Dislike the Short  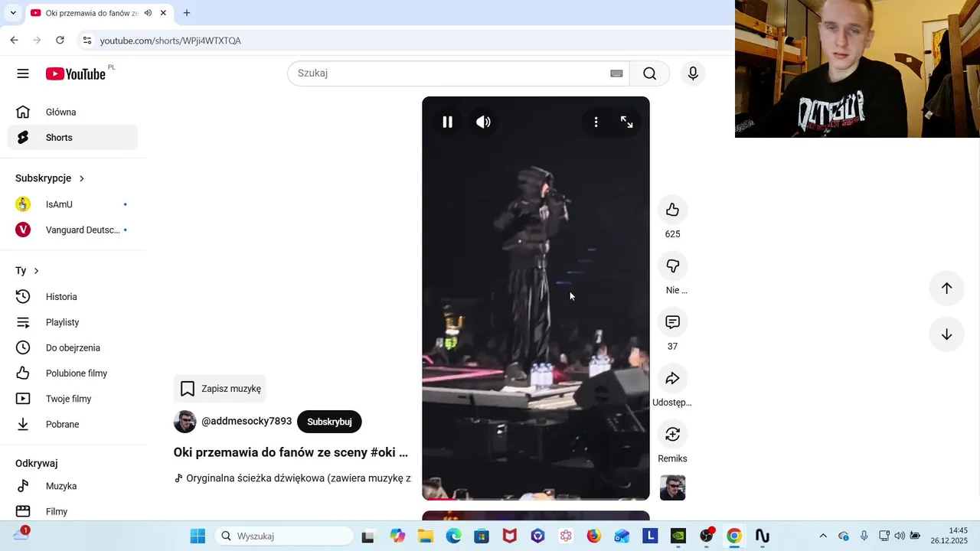coord(672,266)
